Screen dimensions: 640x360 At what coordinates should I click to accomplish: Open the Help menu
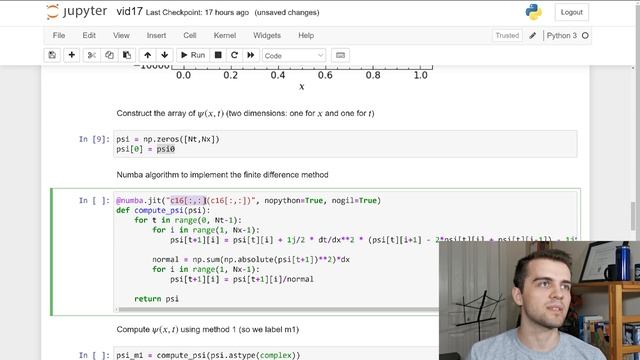(306, 36)
